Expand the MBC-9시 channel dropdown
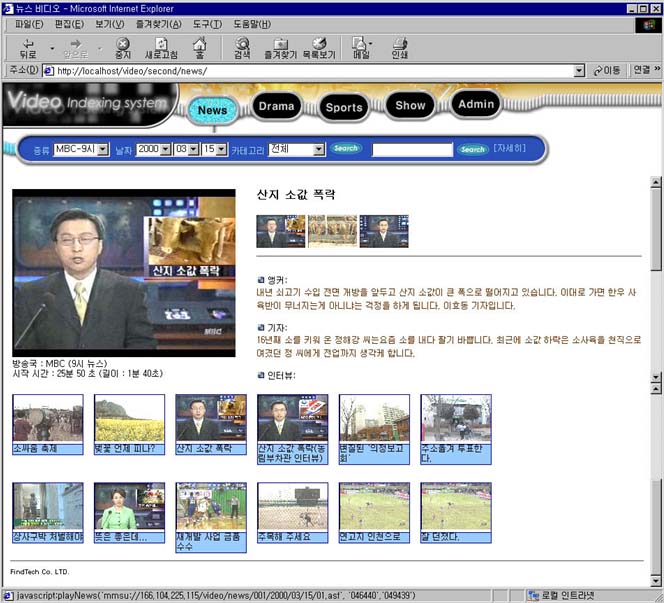This screenshot has height=603, width=664. pyautogui.click(x=103, y=149)
